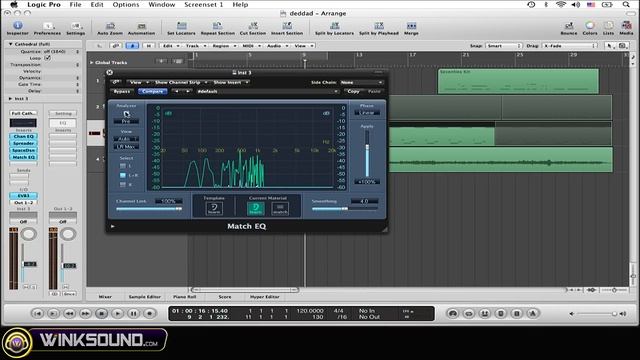Click the Template Learn icon in Match EQ
Viewport: 640px width, 360px height.
pos(214,209)
